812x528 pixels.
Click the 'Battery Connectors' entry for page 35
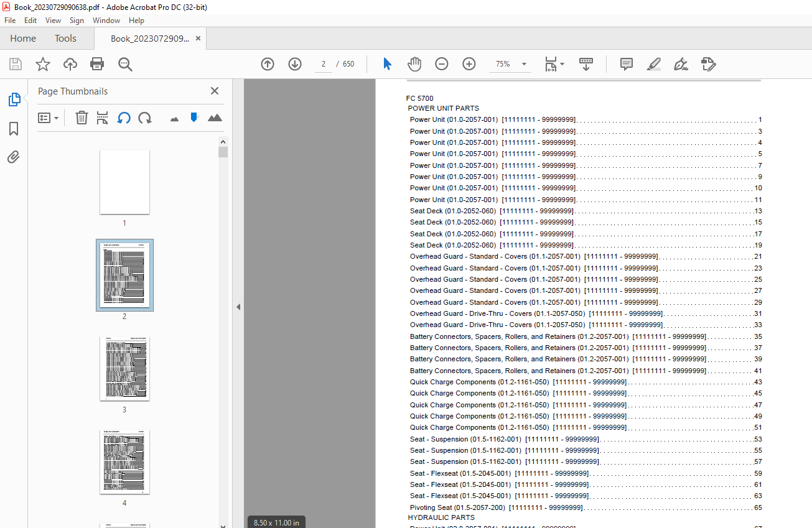click(x=586, y=336)
